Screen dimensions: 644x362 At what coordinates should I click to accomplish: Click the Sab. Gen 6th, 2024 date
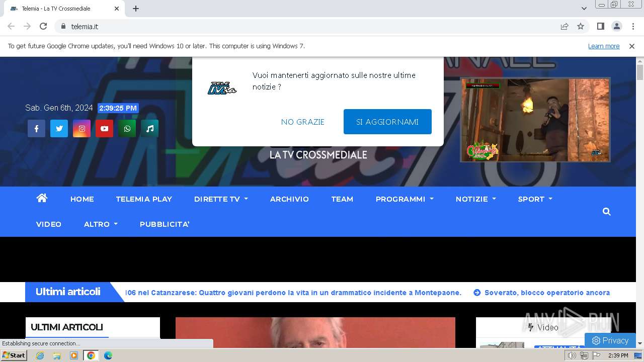59,108
